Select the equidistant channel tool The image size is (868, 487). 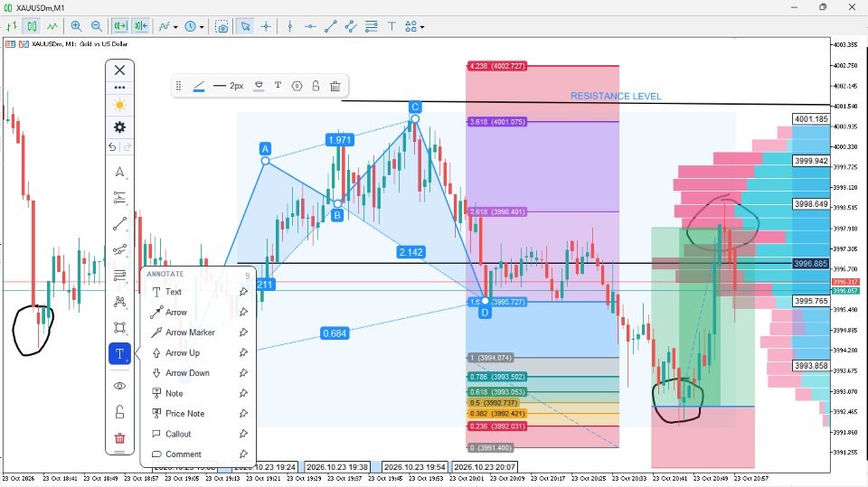(351, 26)
